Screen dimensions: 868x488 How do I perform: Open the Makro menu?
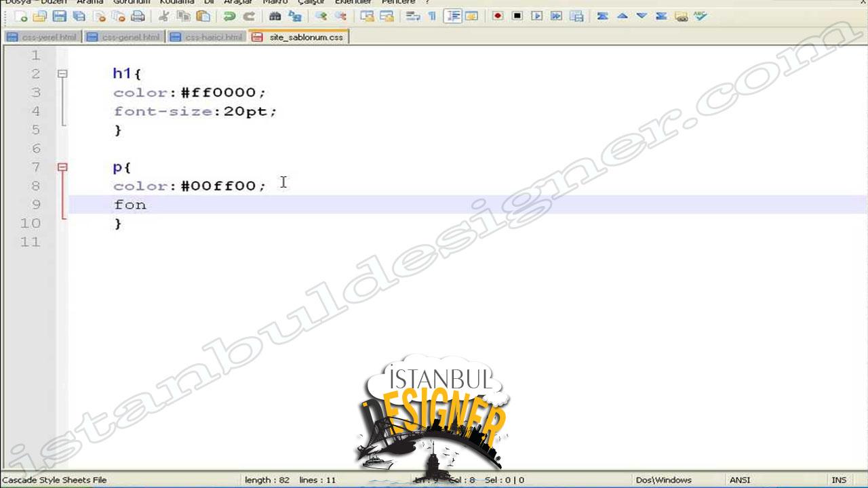[275, 2]
